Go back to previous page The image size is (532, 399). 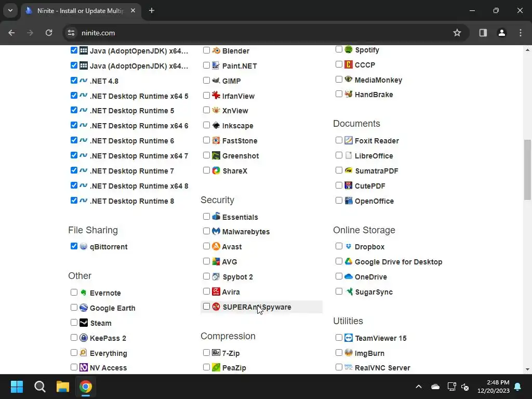[x=11, y=33]
